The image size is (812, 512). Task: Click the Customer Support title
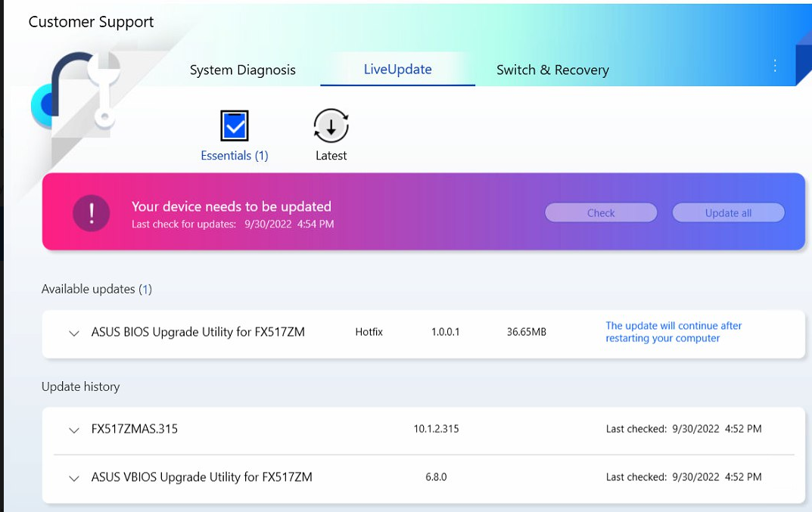[x=91, y=22]
